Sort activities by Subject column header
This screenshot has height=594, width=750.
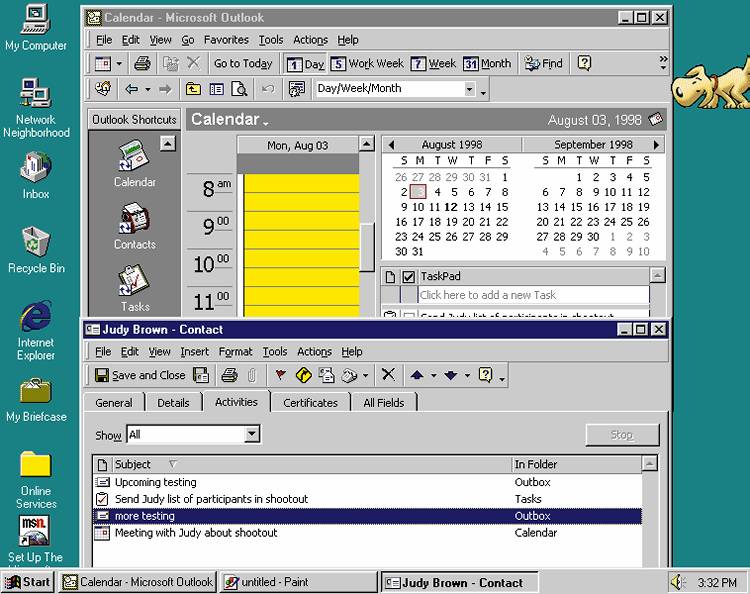coord(311,464)
